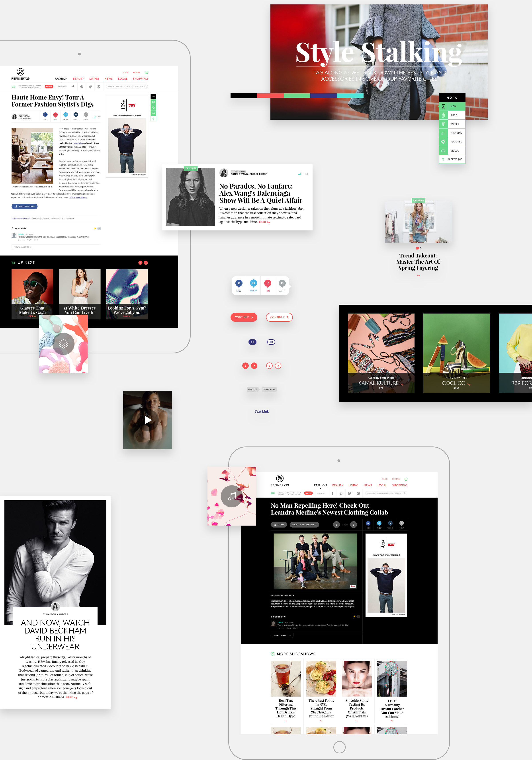Click the hourglass NOW icon in Go To menu
This screenshot has height=760, width=532.
coord(443,106)
